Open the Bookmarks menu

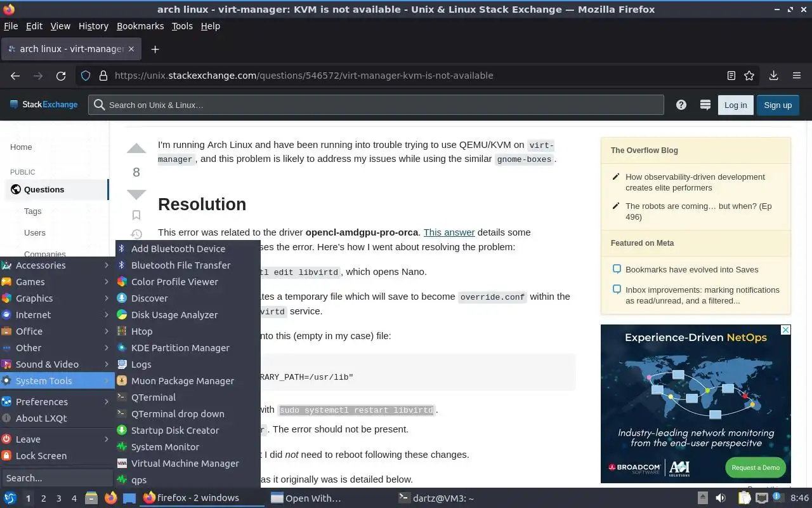point(140,26)
